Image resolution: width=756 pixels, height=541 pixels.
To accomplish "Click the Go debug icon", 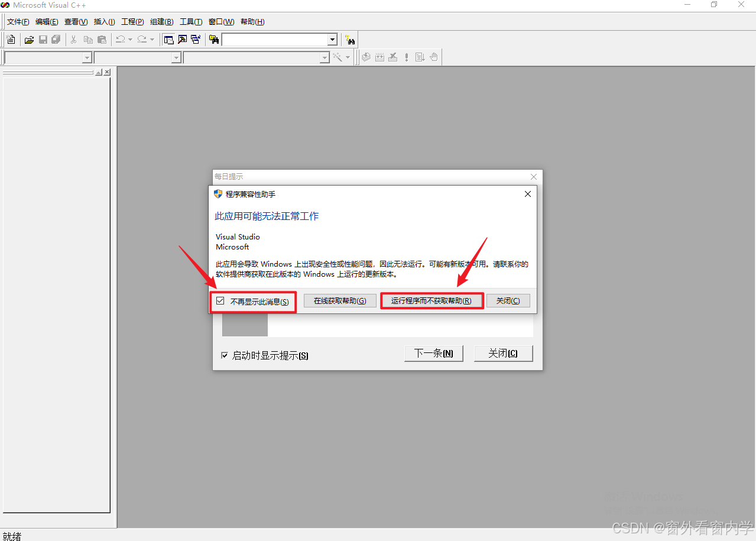I will pos(420,57).
